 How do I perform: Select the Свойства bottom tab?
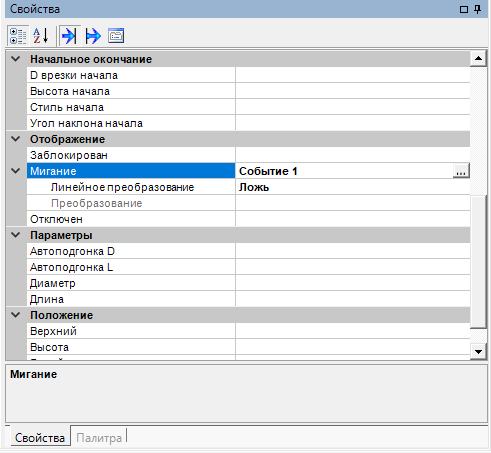tap(40, 438)
